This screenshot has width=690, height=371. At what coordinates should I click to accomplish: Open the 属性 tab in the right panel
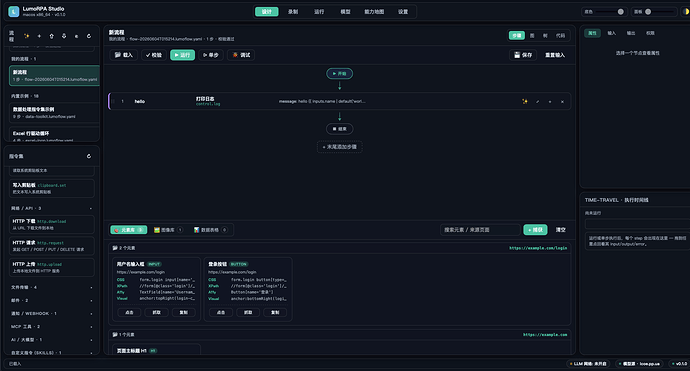(x=592, y=33)
